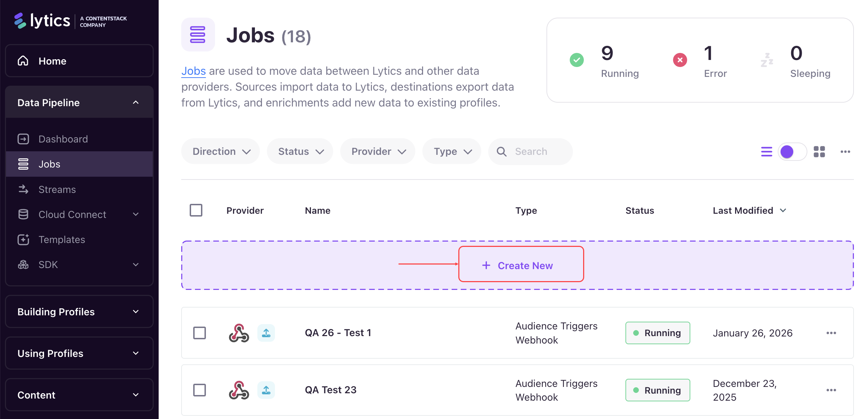The image size is (868, 419).
Task: Follow the Jobs documentation link
Action: (194, 71)
